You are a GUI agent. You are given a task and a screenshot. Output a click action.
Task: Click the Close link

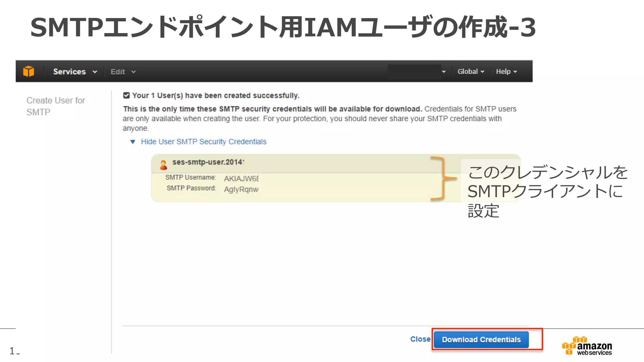[x=420, y=339]
